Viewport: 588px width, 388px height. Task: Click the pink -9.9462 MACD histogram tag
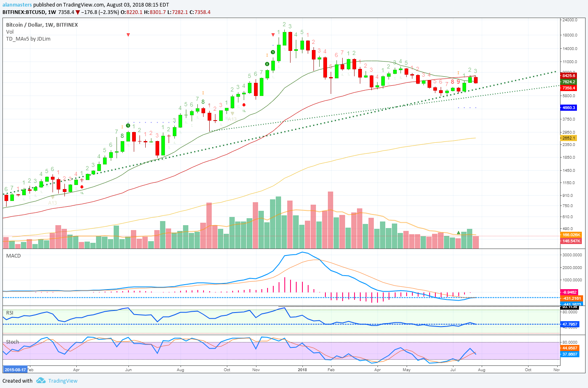(569, 292)
